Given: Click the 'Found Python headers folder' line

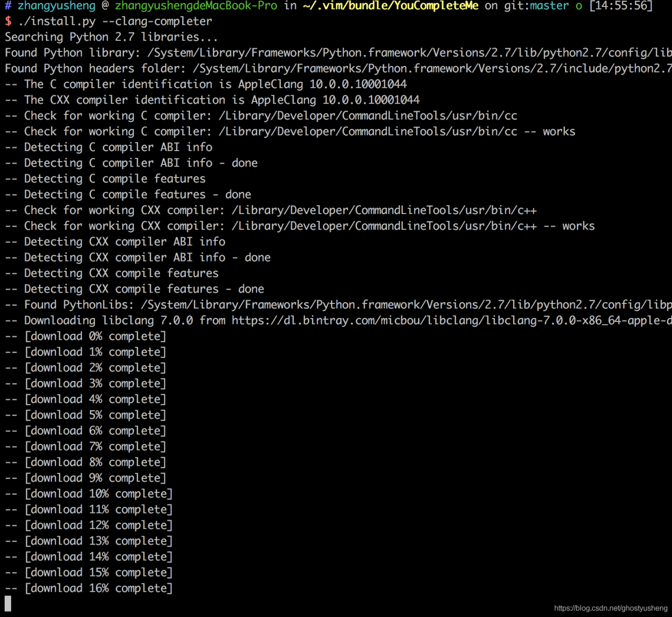Looking at the screenshot, I should pyautogui.click(x=338, y=68).
